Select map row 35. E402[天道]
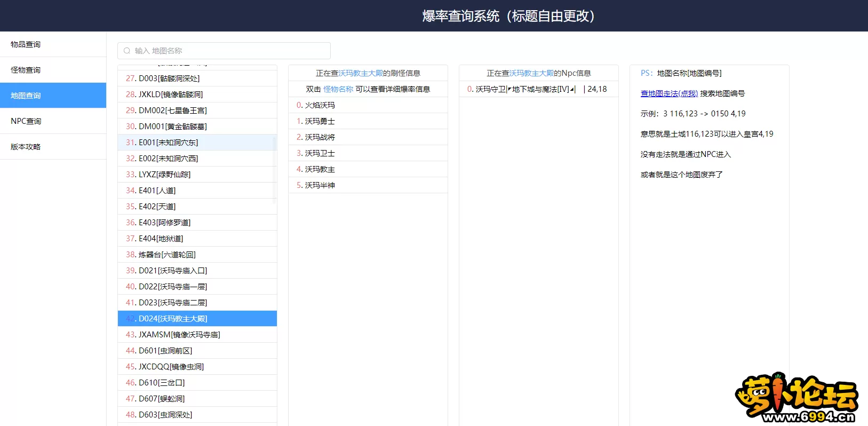This screenshot has width=868, height=426. [197, 207]
